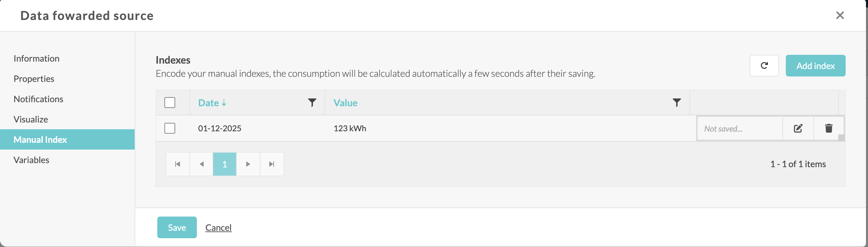Click the Add index button
868x247 pixels.
point(815,66)
